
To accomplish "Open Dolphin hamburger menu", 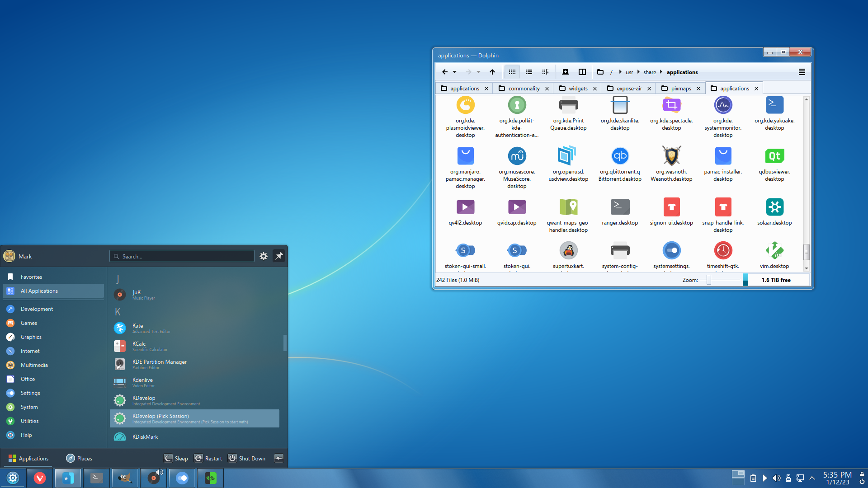I will 802,72.
